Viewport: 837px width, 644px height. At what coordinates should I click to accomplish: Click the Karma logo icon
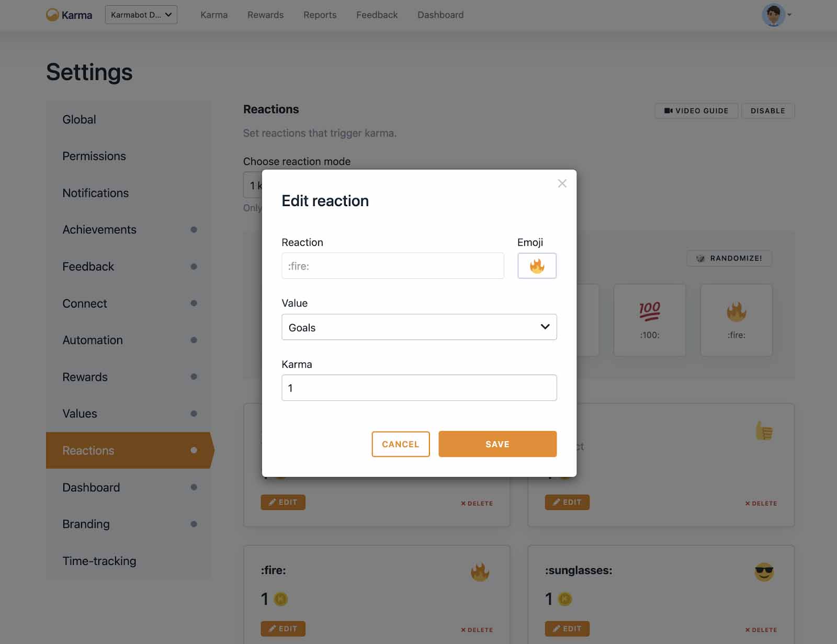click(52, 15)
